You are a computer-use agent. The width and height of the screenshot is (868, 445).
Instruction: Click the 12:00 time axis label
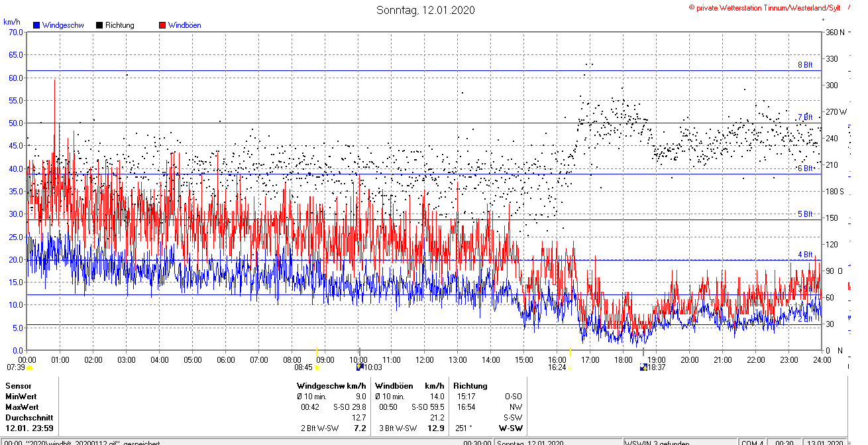coord(425,360)
